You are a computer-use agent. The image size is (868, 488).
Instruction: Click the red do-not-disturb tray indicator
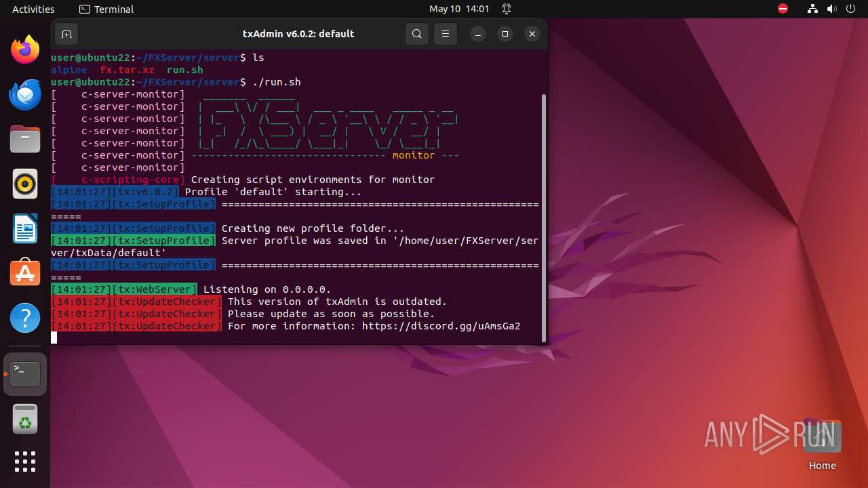pyautogui.click(x=783, y=9)
